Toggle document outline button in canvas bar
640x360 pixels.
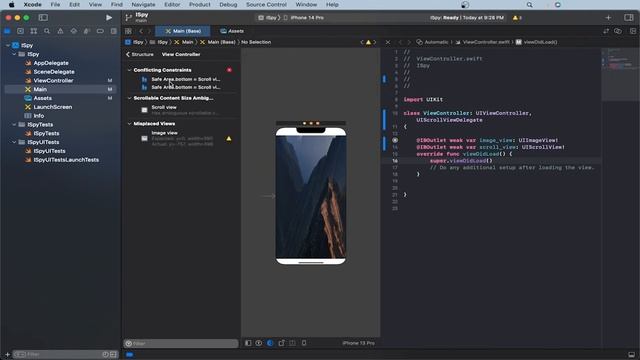[248, 343]
